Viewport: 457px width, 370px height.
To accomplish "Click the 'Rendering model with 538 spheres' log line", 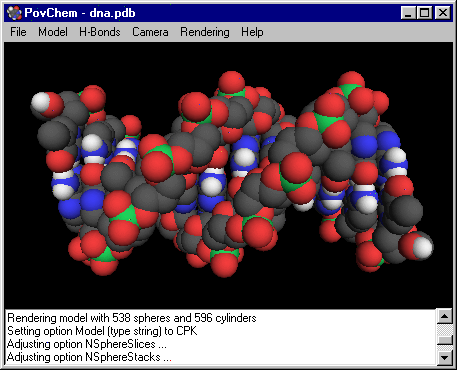I will (132, 318).
